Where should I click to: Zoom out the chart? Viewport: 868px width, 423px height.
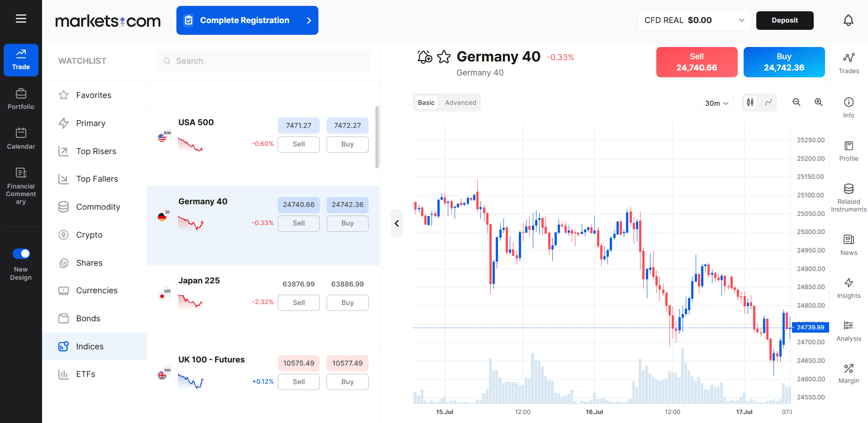click(x=797, y=102)
